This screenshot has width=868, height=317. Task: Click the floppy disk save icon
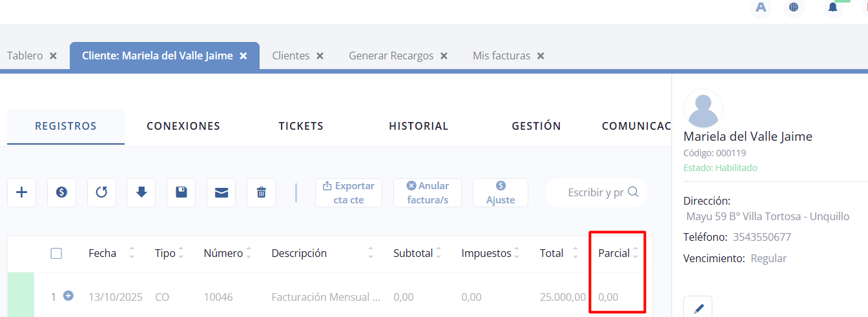coord(181,192)
